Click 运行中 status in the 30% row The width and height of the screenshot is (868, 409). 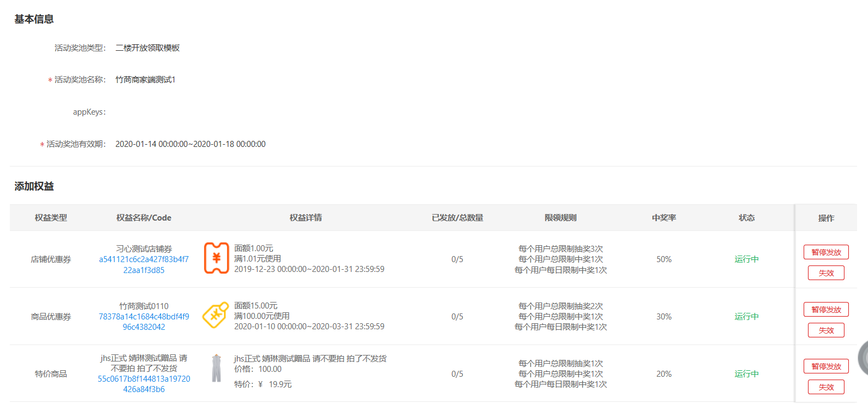click(746, 317)
